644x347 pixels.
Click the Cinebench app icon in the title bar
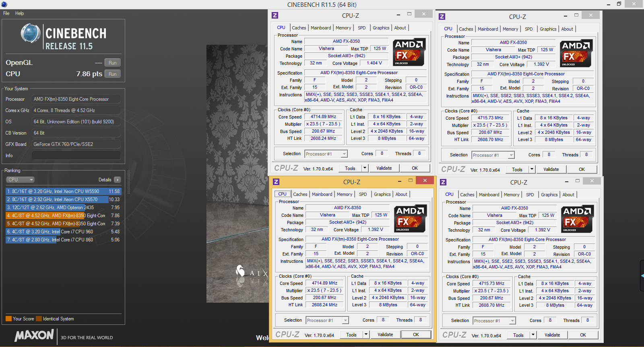(x=4, y=4)
